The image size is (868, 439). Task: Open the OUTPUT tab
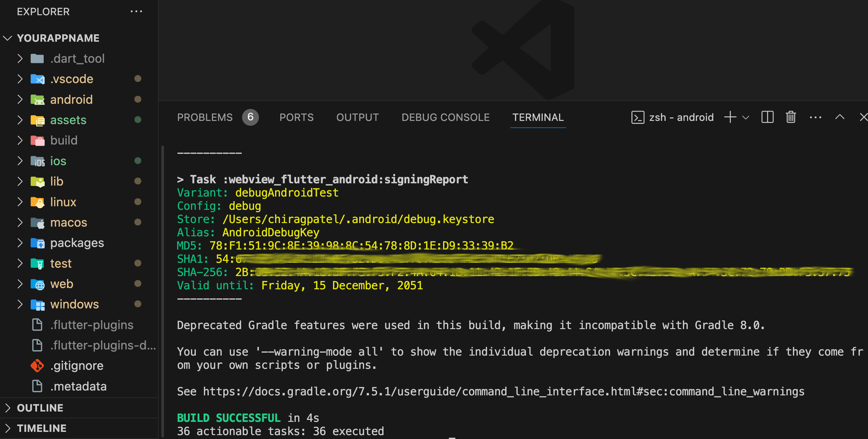tap(357, 117)
